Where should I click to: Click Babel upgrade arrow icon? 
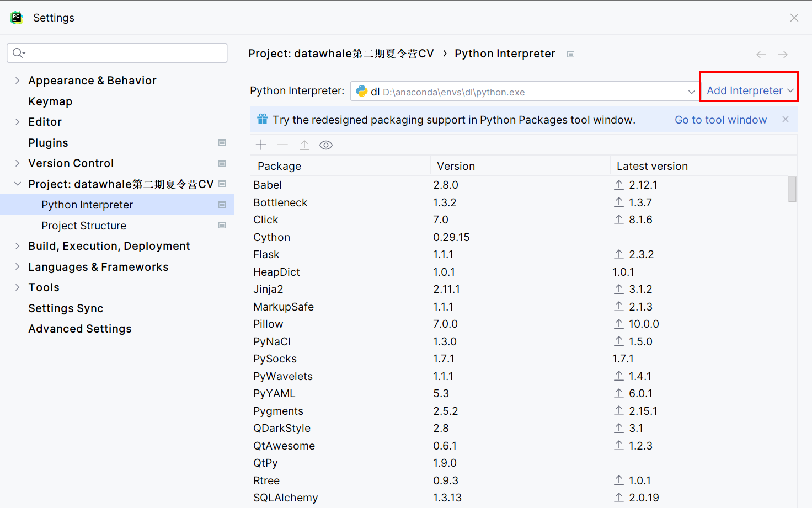click(x=619, y=185)
